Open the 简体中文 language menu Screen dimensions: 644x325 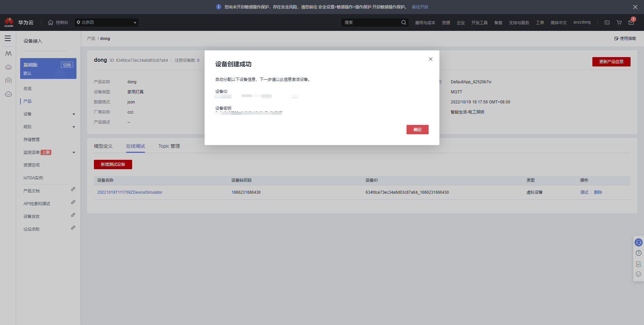[x=558, y=23]
